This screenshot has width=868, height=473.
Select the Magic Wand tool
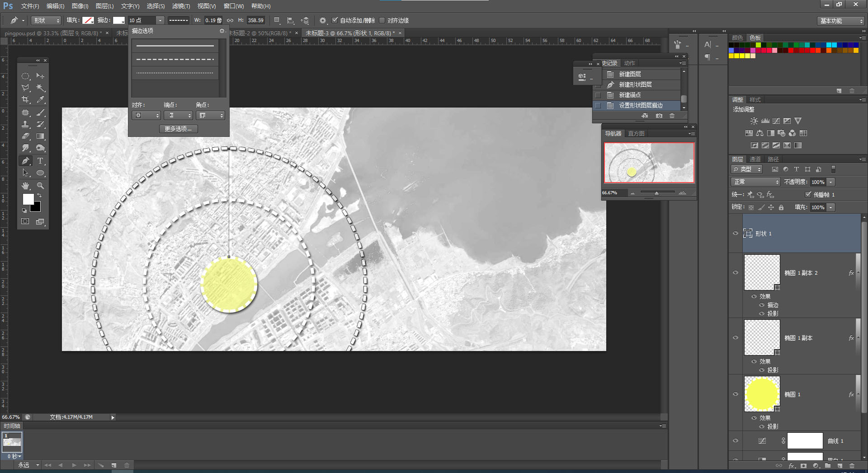pos(40,88)
